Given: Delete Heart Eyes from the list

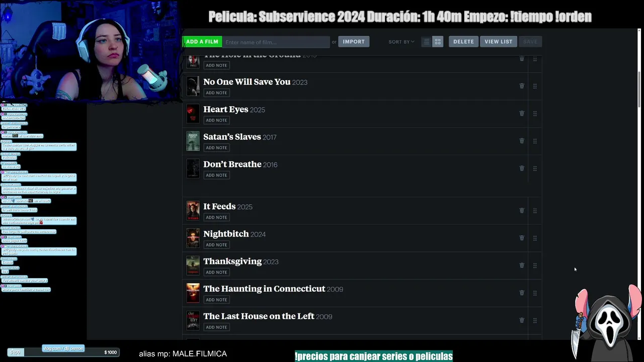Looking at the screenshot, I should pos(522,114).
